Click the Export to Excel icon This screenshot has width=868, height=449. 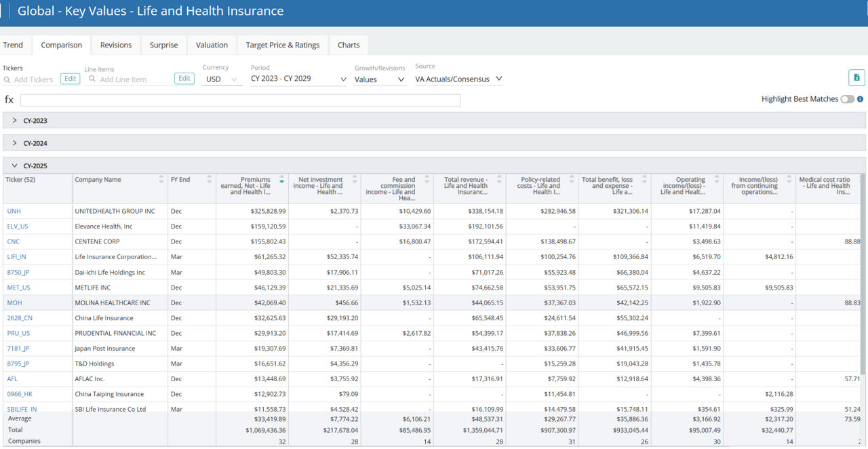(856, 77)
